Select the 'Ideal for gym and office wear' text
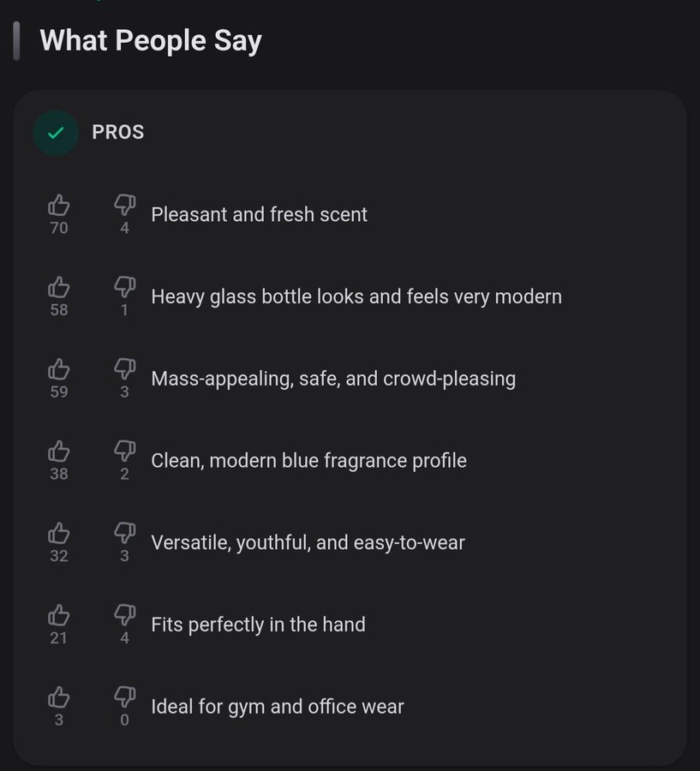The width and height of the screenshot is (700, 771). 278,707
